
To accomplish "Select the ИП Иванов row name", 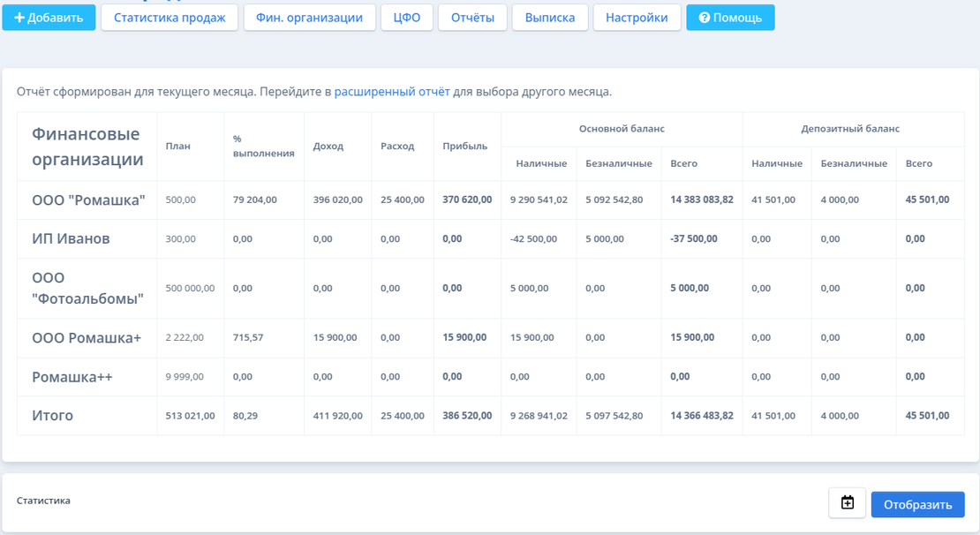I will tap(71, 239).
